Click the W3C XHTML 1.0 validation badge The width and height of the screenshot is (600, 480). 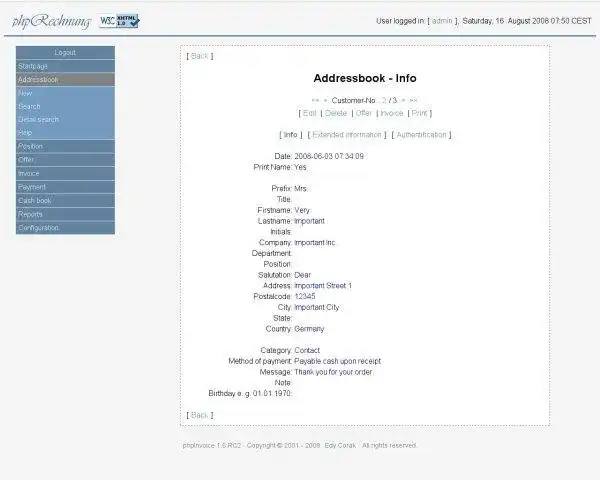click(x=119, y=21)
